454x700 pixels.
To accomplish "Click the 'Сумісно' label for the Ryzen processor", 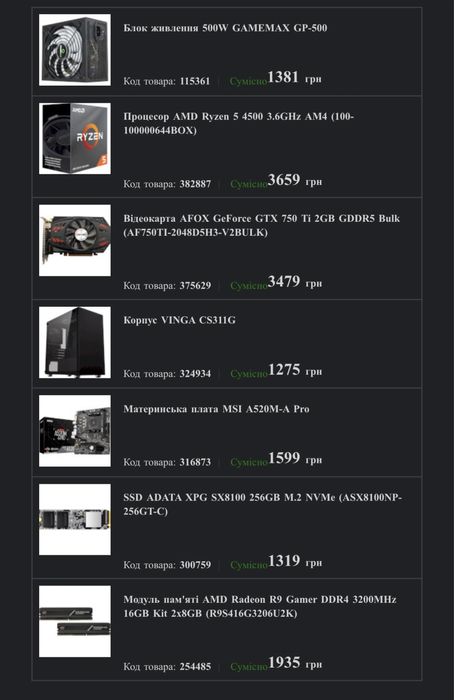I will (x=249, y=184).
